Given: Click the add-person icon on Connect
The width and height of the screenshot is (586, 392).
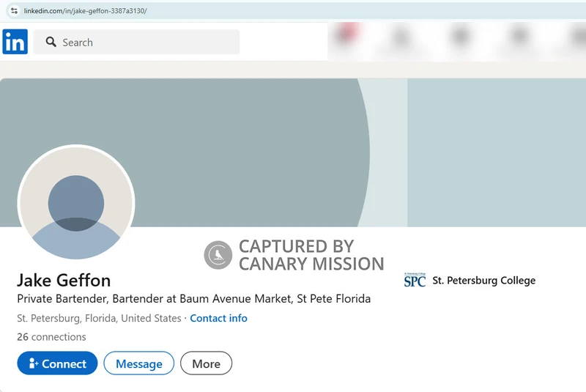Looking at the screenshot, I should click(x=32, y=363).
